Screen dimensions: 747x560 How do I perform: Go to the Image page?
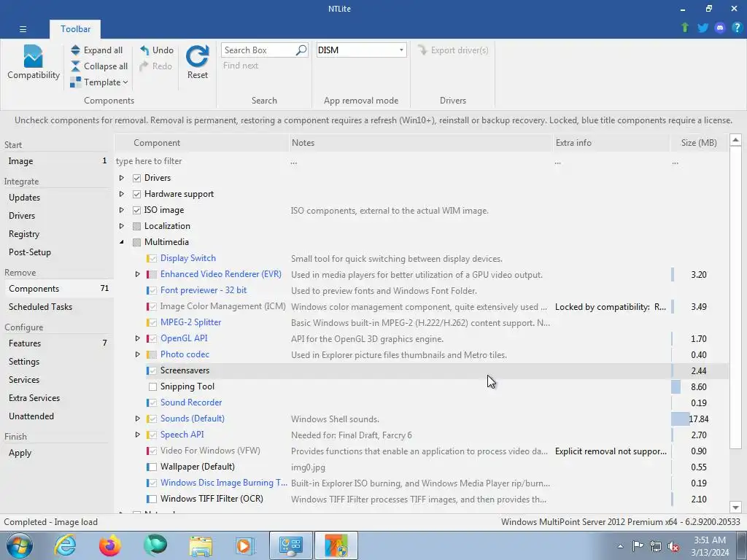[56, 161]
